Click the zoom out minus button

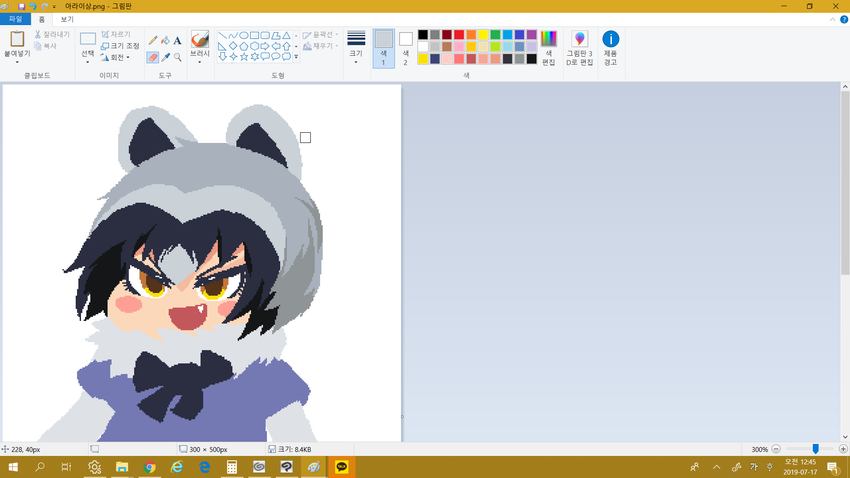776,449
